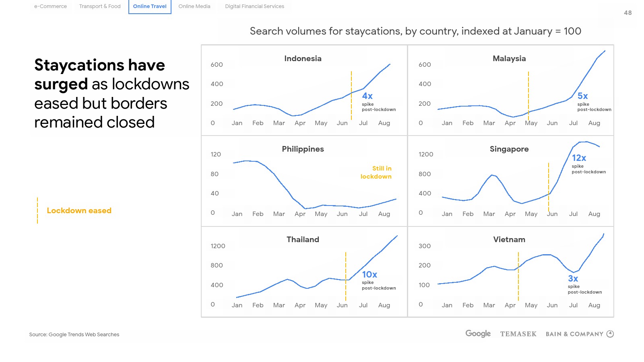Go to the Online Media tab
The height and width of the screenshot is (362, 644).
(x=194, y=6)
